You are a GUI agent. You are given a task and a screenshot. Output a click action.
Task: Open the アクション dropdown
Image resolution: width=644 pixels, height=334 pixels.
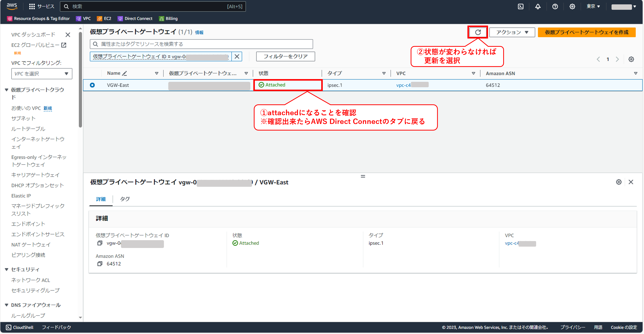pyautogui.click(x=512, y=32)
